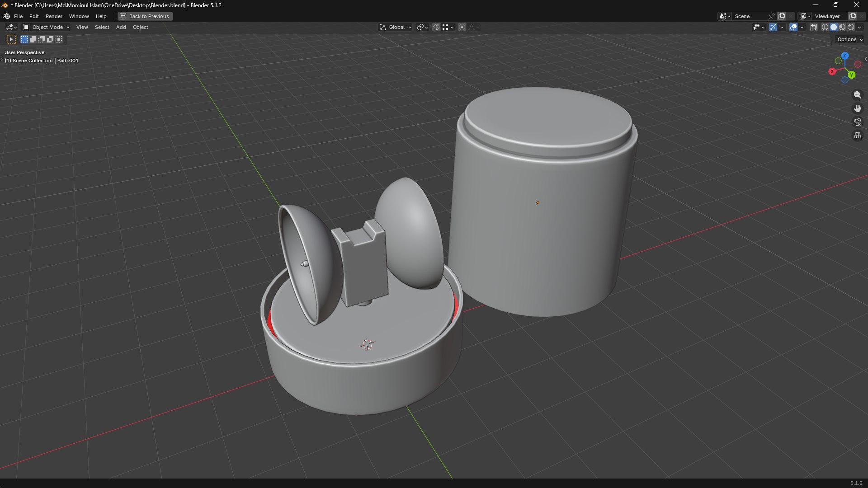This screenshot has height=488, width=868.
Task: Click the Z axis on navigation gizmo
Action: (x=844, y=56)
